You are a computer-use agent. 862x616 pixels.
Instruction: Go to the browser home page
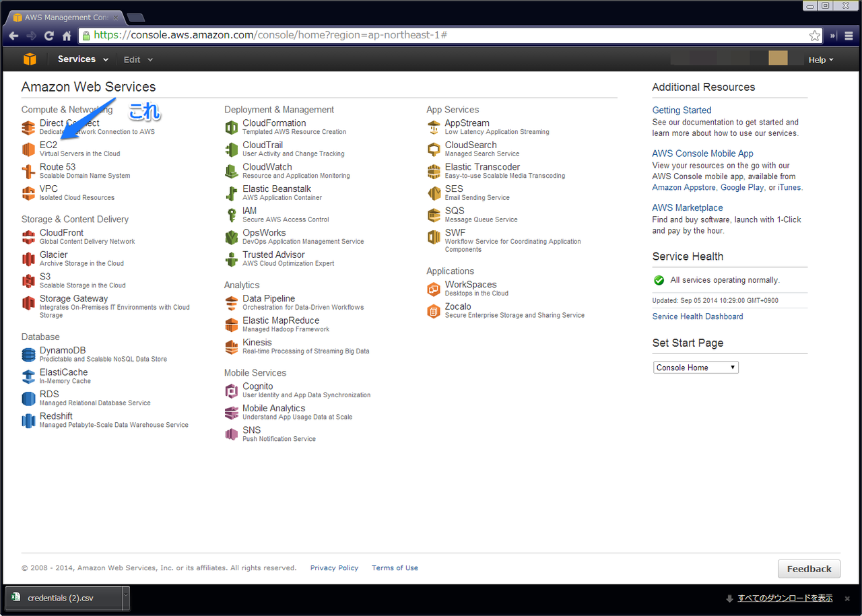coord(67,36)
